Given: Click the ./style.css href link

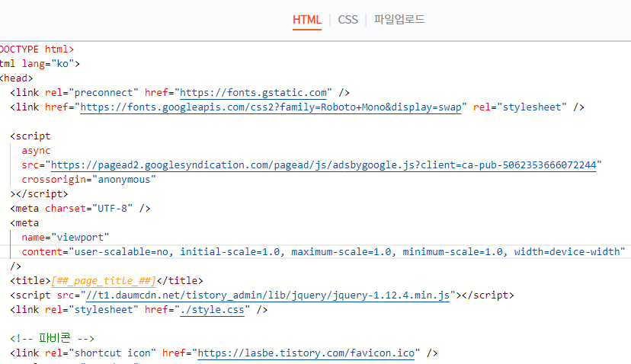Looking at the screenshot, I should pyautogui.click(x=212, y=310).
